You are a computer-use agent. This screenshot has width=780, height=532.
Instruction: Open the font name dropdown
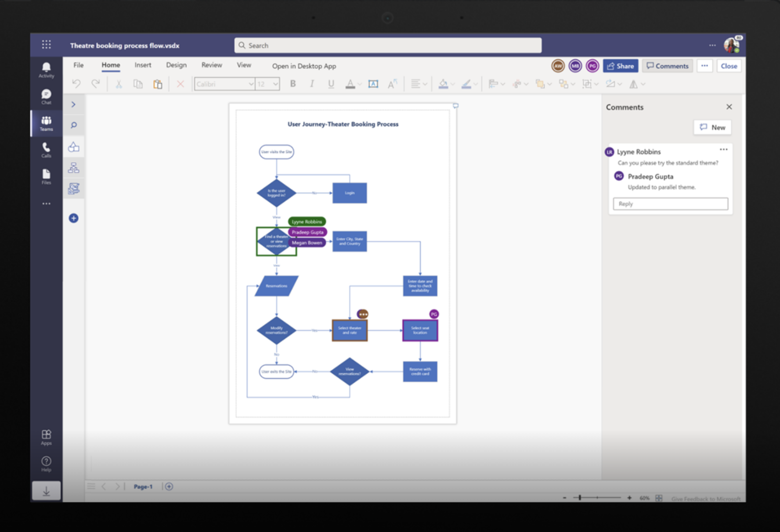click(x=250, y=84)
